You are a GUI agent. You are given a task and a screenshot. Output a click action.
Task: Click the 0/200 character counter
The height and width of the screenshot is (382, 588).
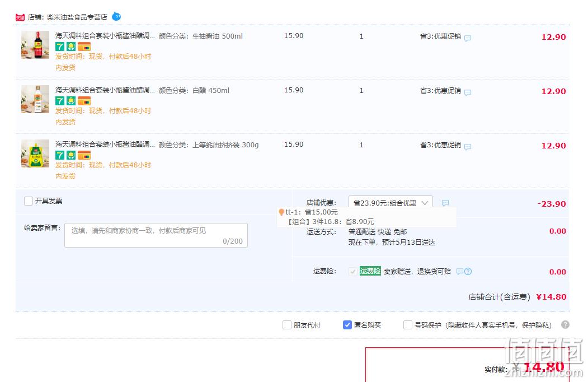tap(233, 241)
